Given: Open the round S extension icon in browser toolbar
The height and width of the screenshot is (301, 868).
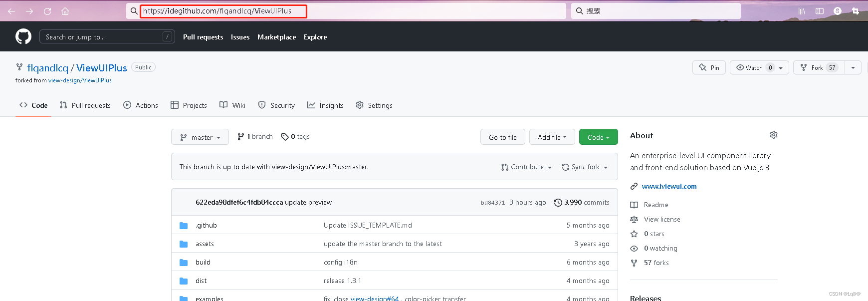Looking at the screenshot, I should (838, 11).
